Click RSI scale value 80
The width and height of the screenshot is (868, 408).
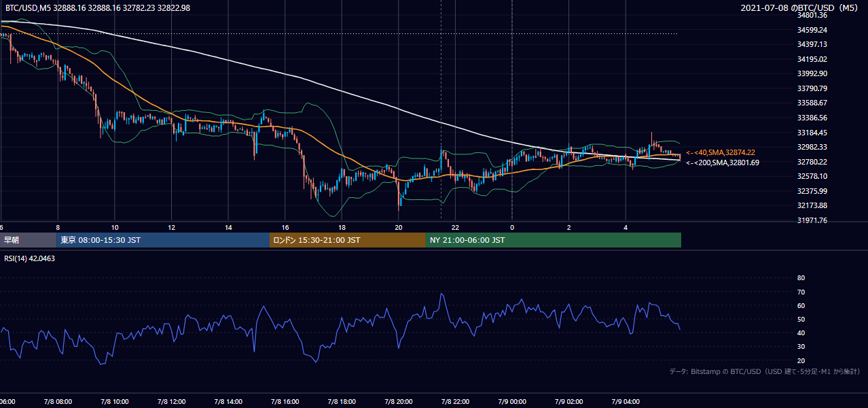tap(801, 278)
